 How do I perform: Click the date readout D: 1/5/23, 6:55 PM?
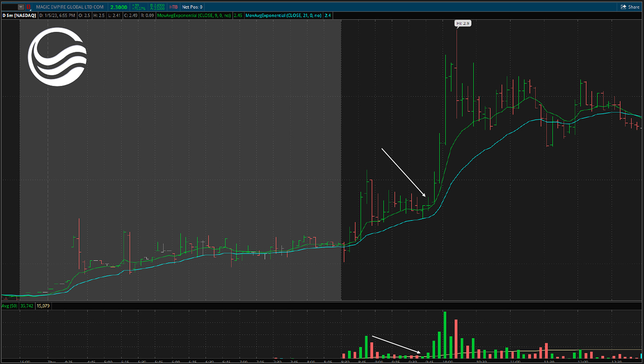(57, 15)
